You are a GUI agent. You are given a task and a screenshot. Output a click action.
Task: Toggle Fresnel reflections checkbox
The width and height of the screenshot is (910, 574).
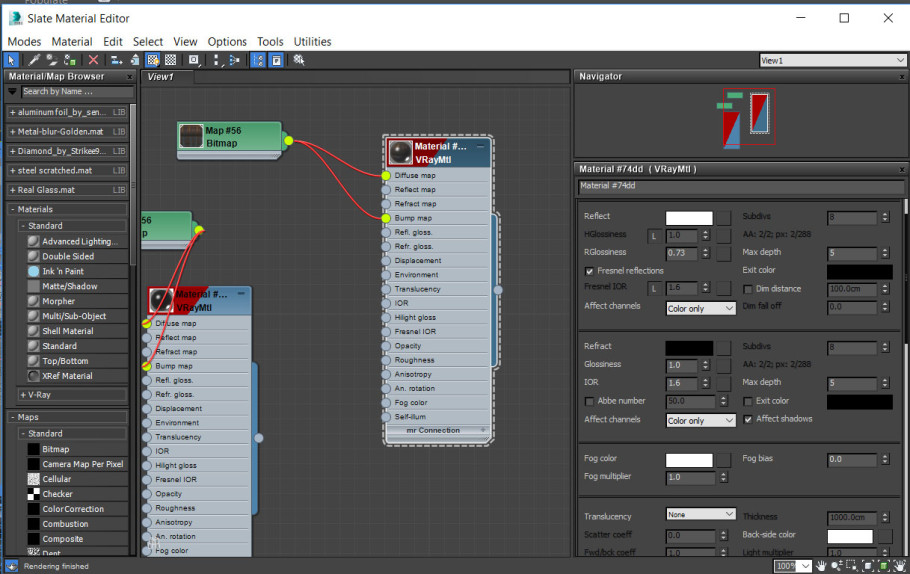590,271
